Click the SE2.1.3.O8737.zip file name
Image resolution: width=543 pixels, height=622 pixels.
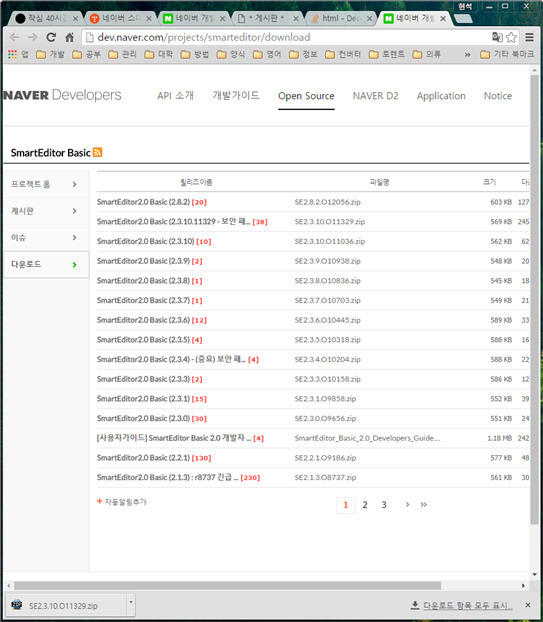[x=325, y=477]
